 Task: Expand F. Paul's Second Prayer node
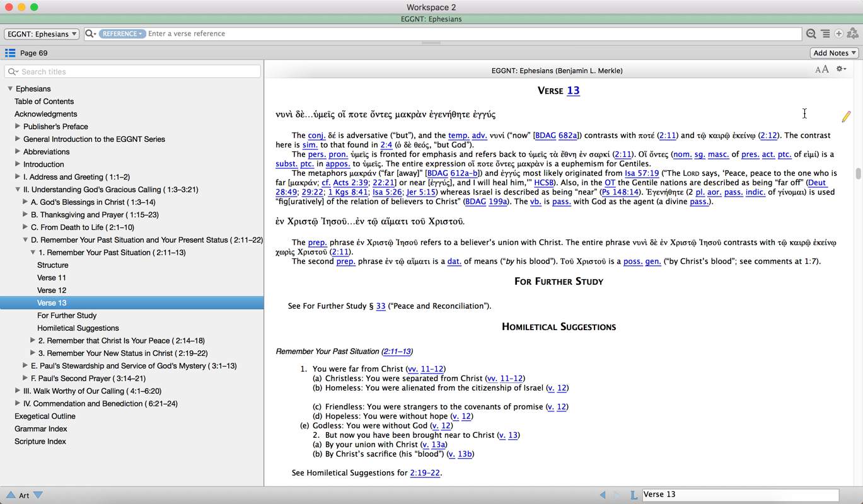click(25, 378)
